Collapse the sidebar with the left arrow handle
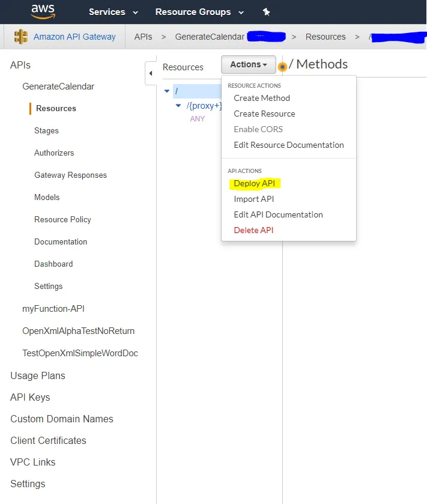The image size is (427, 504). [x=150, y=73]
